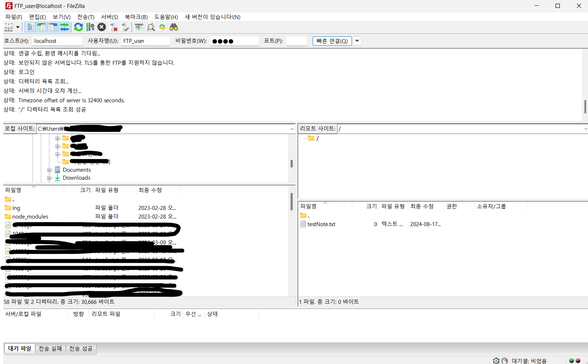
Task: Click the username field containing FTP_user
Action: pyautogui.click(x=146, y=41)
